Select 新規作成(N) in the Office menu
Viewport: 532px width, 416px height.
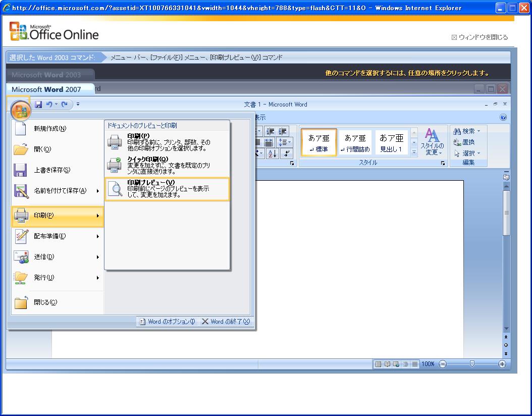[58, 129]
